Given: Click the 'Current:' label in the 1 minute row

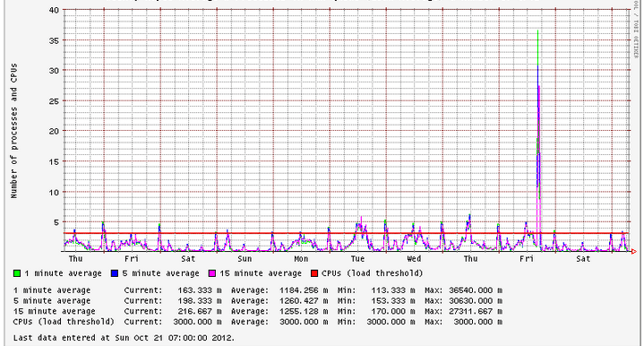Looking at the screenshot, I should tap(143, 290).
